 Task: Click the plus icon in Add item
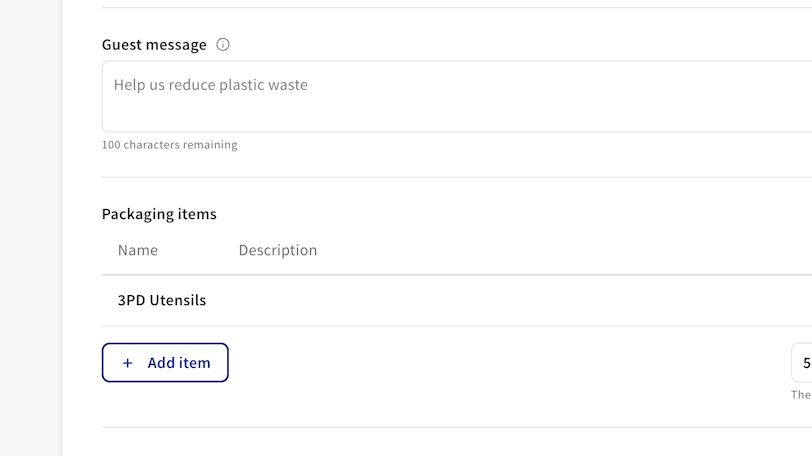127,363
